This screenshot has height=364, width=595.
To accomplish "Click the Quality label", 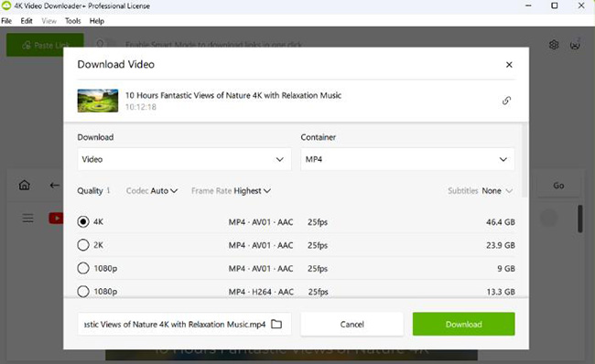I will [x=90, y=191].
